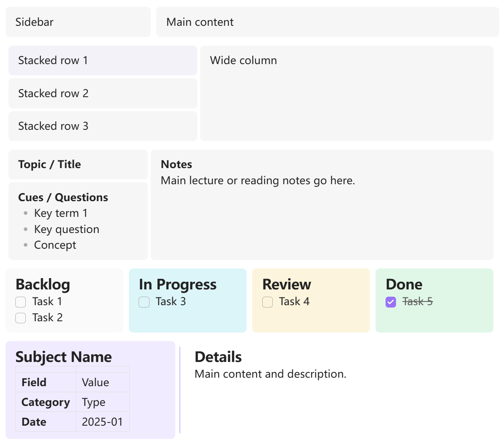Select the In Progress column heading
Viewport: 504px width, 445px height.
(x=178, y=285)
